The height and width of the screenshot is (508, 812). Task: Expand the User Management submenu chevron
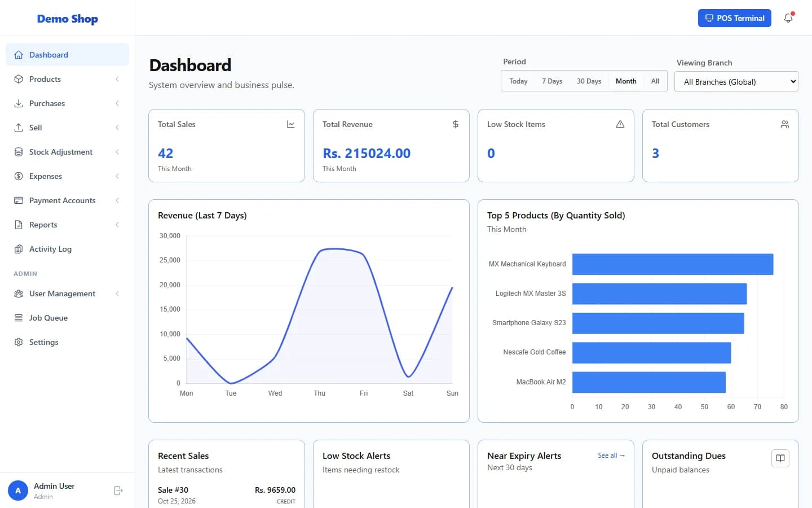pyautogui.click(x=117, y=294)
